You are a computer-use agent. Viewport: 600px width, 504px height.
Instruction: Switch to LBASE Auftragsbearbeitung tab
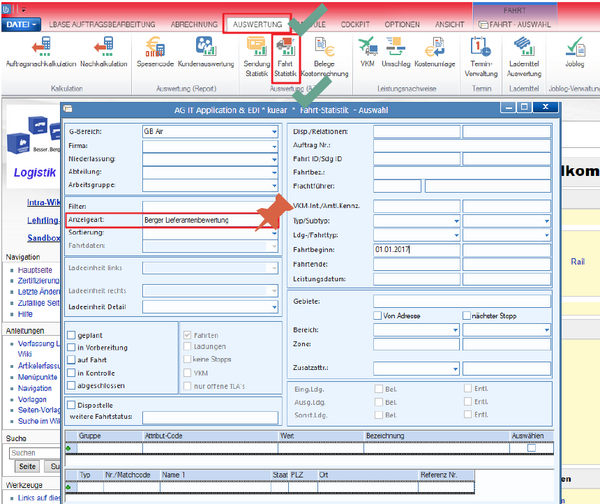pyautogui.click(x=102, y=24)
